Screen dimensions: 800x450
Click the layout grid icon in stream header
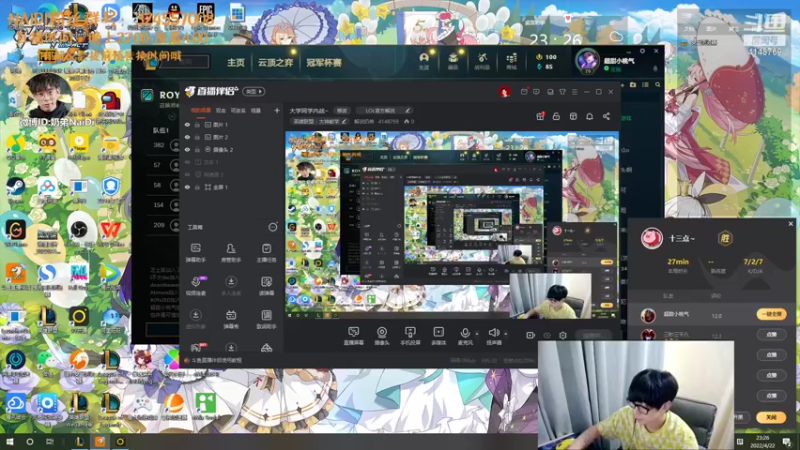pyautogui.click(x=573, y=116)
